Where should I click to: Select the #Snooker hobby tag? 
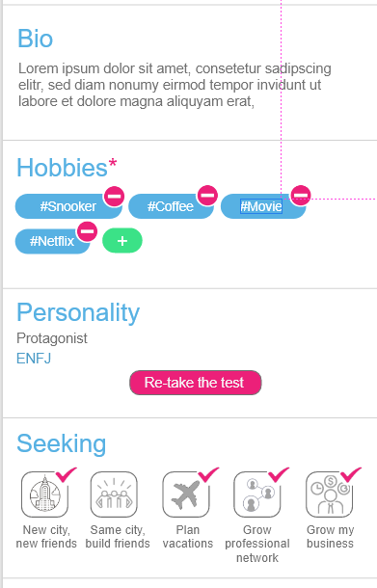(68, 206)
